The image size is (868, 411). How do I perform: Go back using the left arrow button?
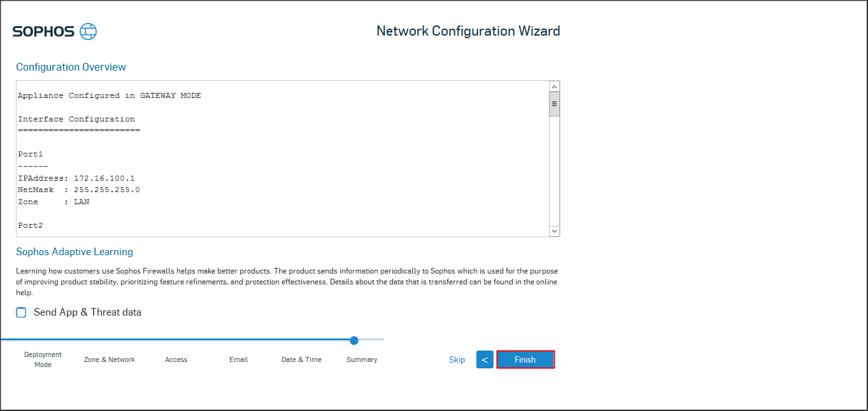485,360
